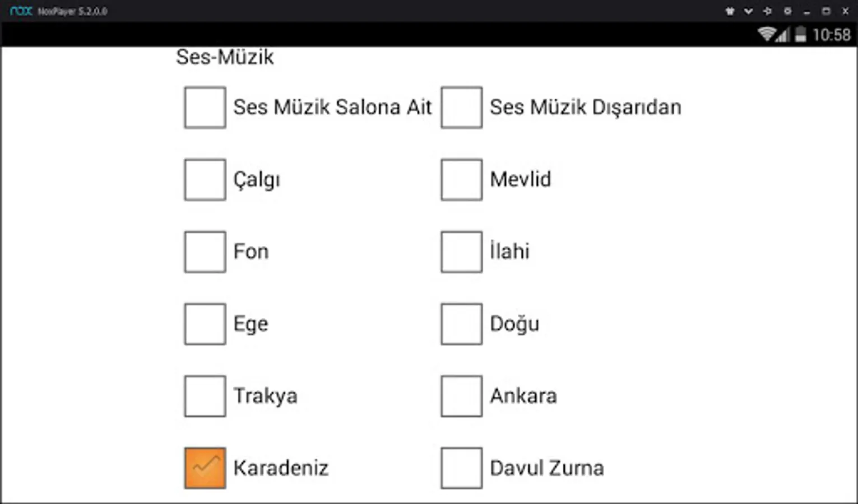Click the mobile signal strength icon
Image resolution: width=858 pixels, height=504 pixels.
[x=783, y=35]
